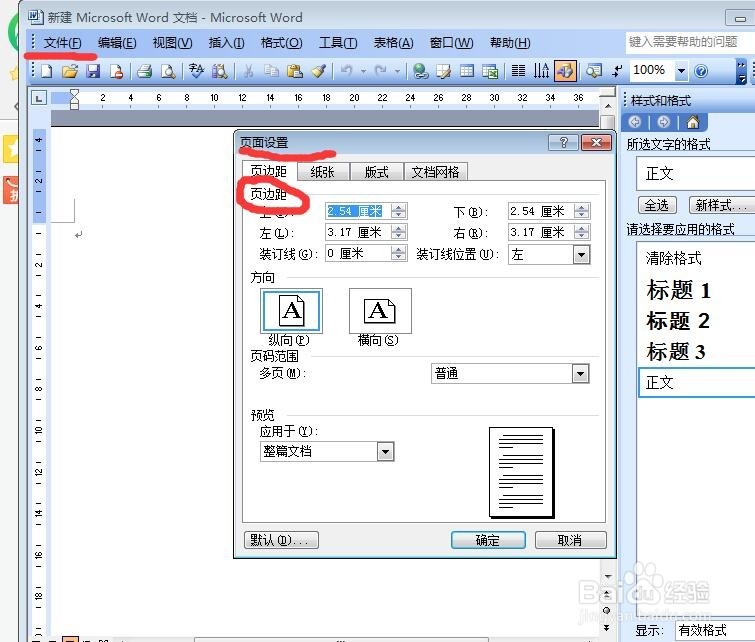Click the home icon in styles pane
Screen dimensions: 755x642
click(692, 122)
